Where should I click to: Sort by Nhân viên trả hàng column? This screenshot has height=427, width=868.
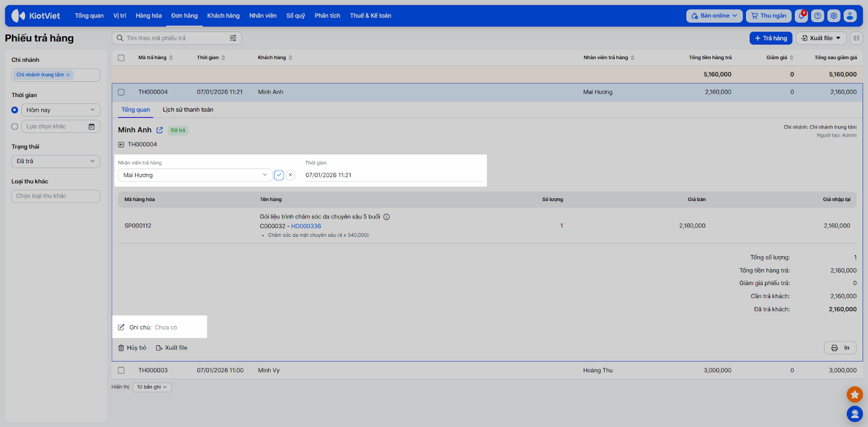(609, 57)
